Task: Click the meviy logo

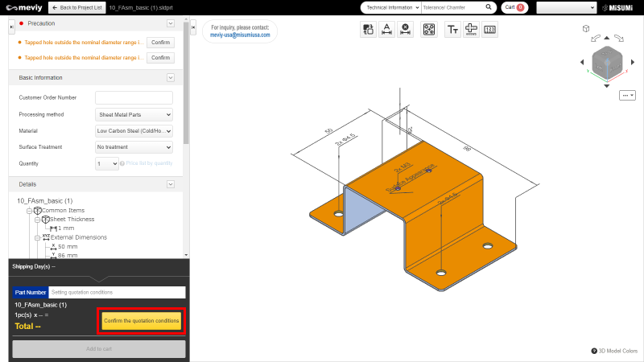Action: 24,8
